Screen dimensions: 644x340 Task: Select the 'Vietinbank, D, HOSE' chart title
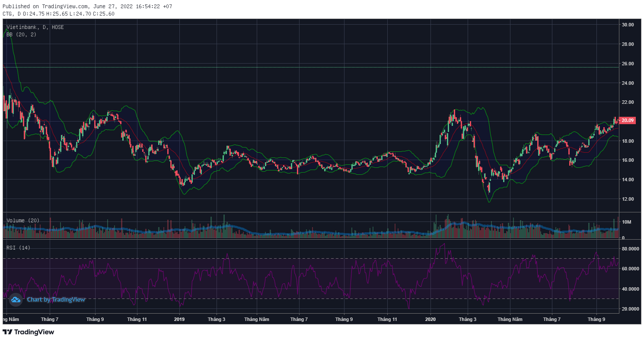[35, 27]
